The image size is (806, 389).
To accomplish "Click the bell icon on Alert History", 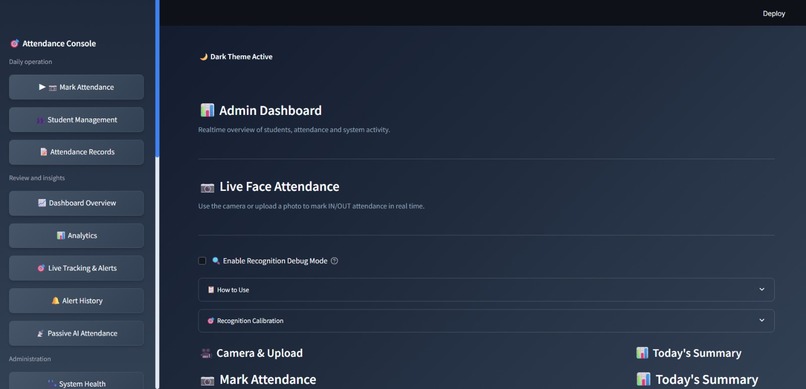I will (56, 301).
